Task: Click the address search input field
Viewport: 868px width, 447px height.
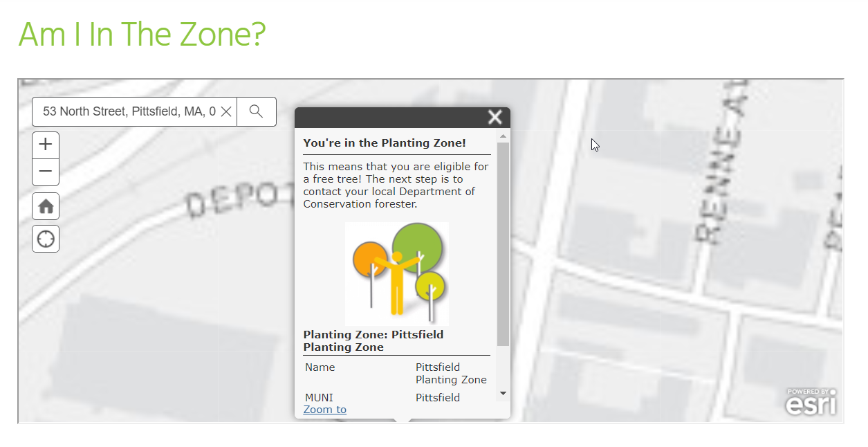Action: click(129, 111)
